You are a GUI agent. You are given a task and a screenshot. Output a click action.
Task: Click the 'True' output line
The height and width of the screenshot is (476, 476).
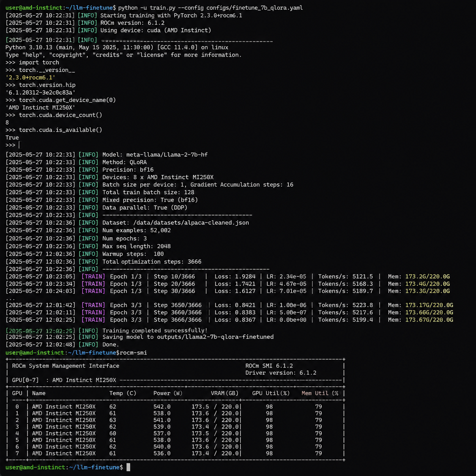[x=12, y=138]
